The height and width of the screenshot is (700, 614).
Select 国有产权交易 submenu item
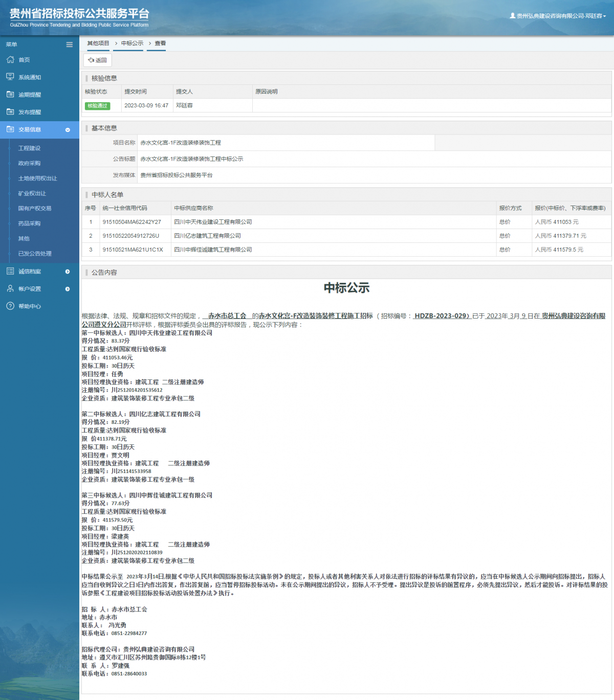coord(35,209)
